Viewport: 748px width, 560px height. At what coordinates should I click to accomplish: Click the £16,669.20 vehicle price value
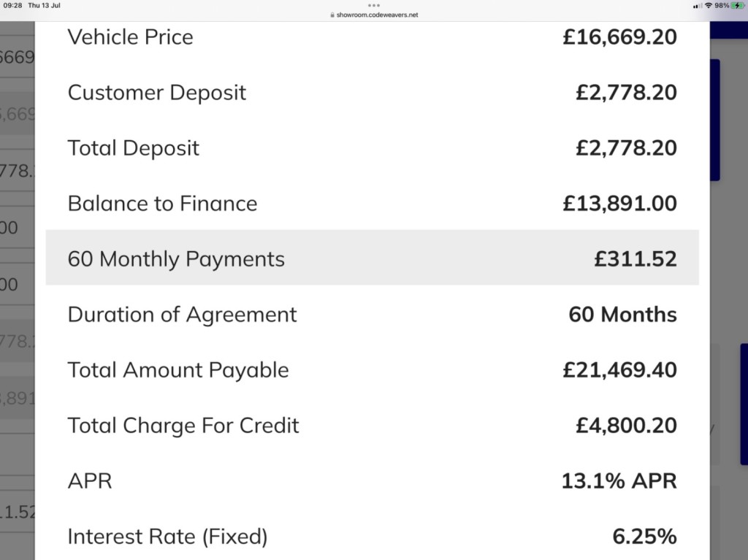[619, 37]
